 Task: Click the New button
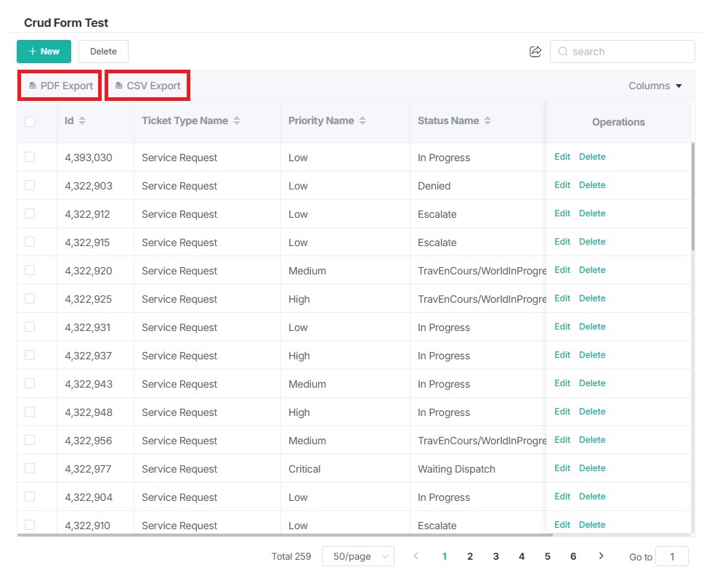[x=44, y=52]
